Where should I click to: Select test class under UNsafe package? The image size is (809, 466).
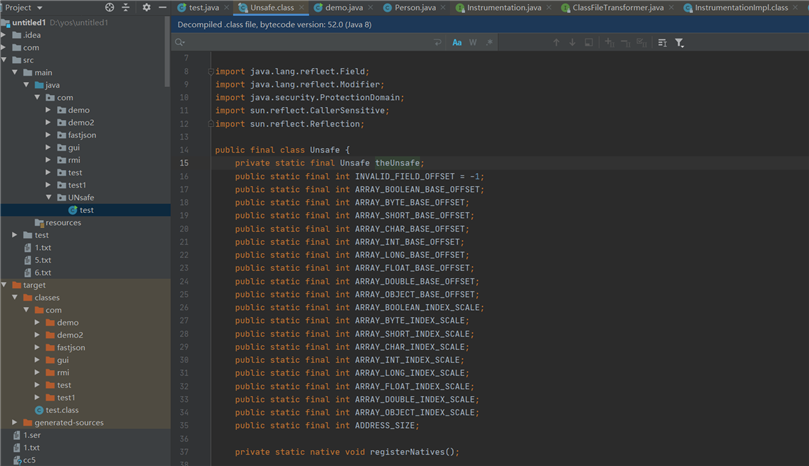coord(85,210)
